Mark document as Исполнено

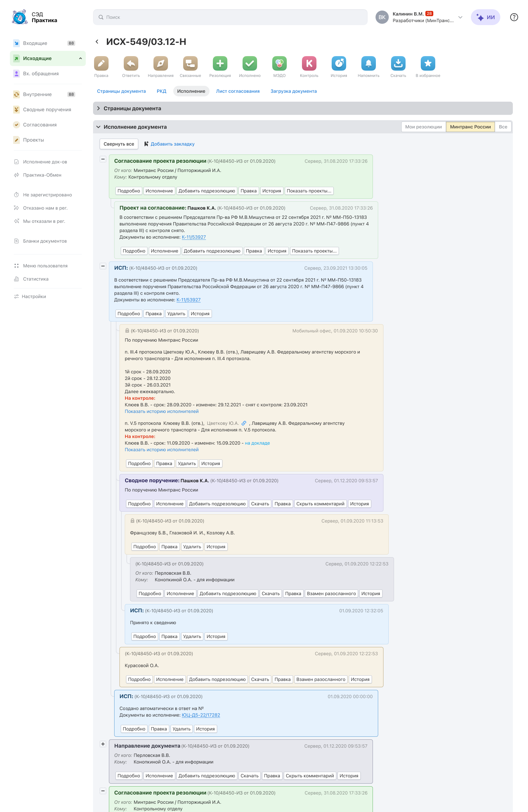(250, 63)
